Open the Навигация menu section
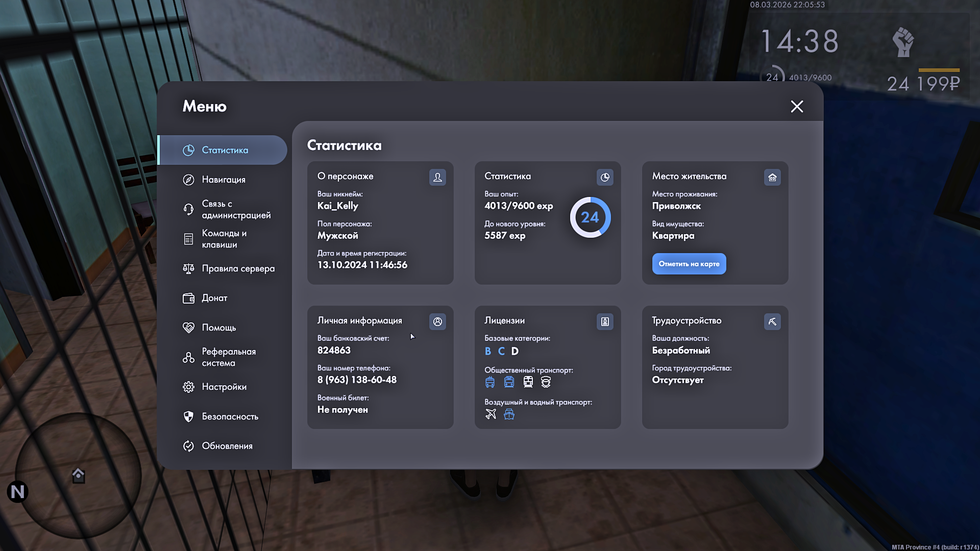The height and width of the screenshot is (551, 980). coord(223,180)
